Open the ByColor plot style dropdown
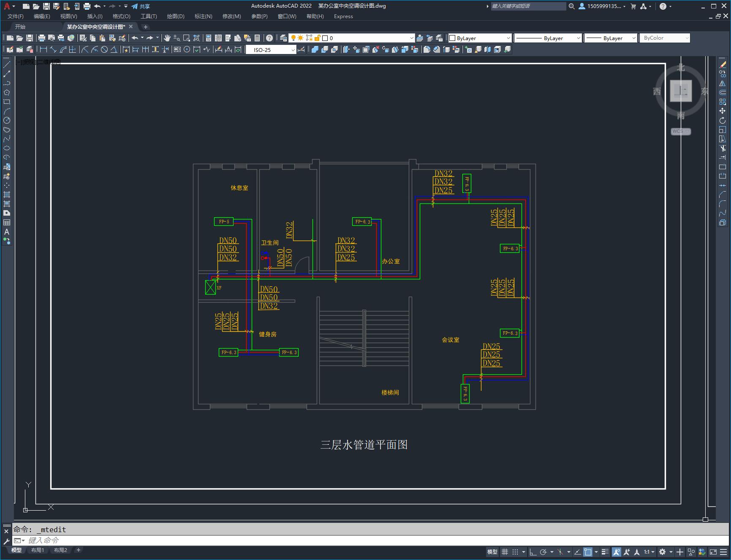 664,38
